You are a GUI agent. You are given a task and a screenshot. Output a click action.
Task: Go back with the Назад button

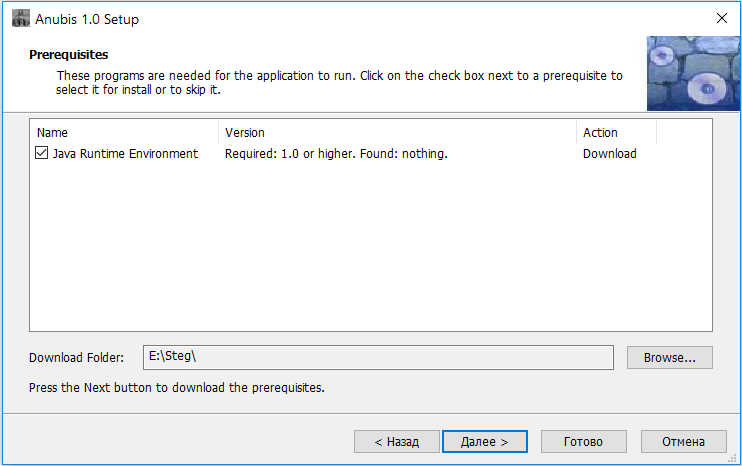397,441
